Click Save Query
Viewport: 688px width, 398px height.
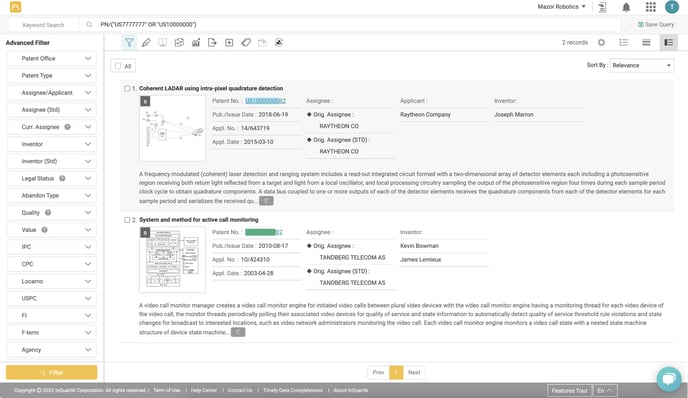click(x=656, y=25)
